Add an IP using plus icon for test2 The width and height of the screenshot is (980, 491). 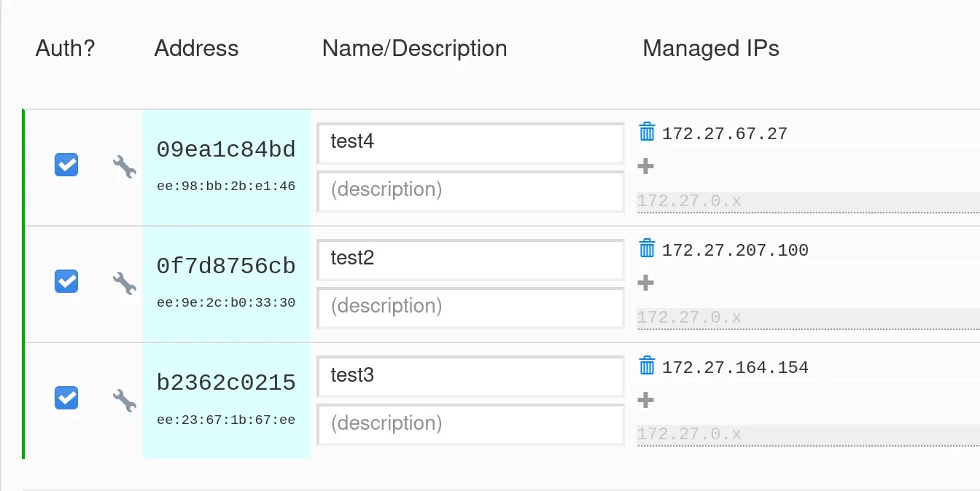[x=645, y=283]
